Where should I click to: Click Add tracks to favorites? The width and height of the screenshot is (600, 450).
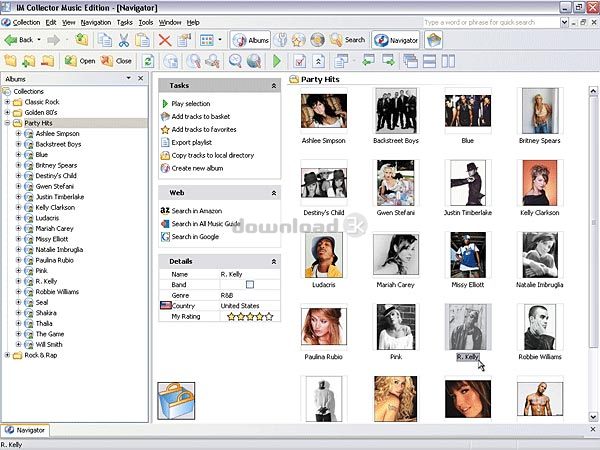204,129
